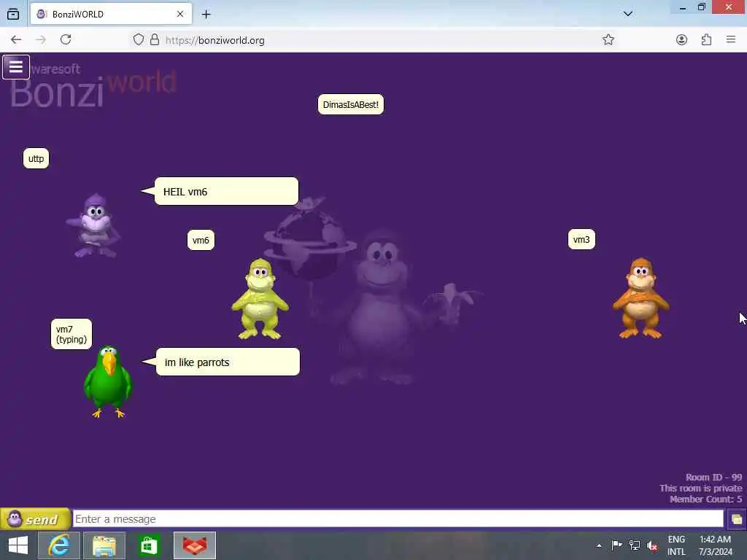Viewport: 747px width, 560px height.
Task: Open the extensions puzzle icon
Action: coord(706,40)
